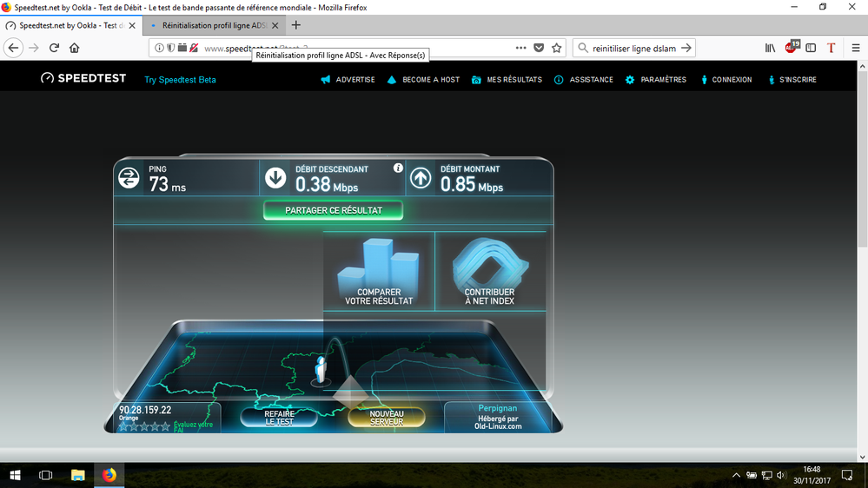
Task: Click the download arrow icon
Action: [275, 178]
